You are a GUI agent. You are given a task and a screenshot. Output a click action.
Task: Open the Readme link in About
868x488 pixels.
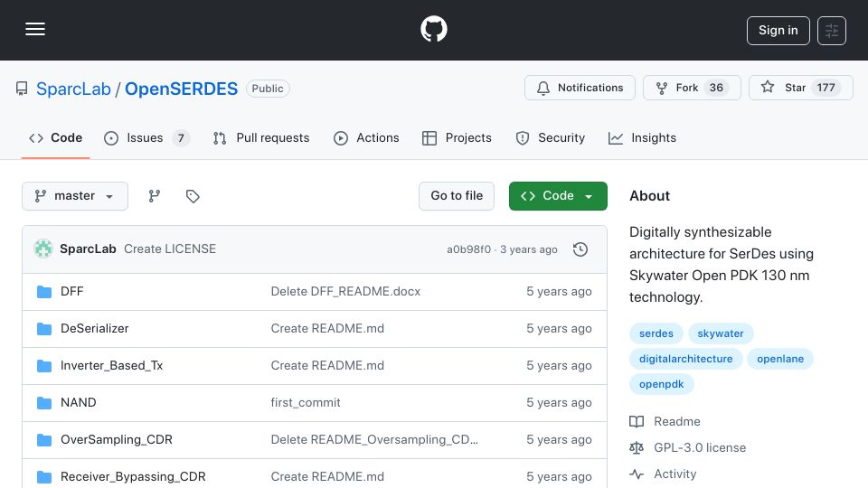[x=677, y=422]
